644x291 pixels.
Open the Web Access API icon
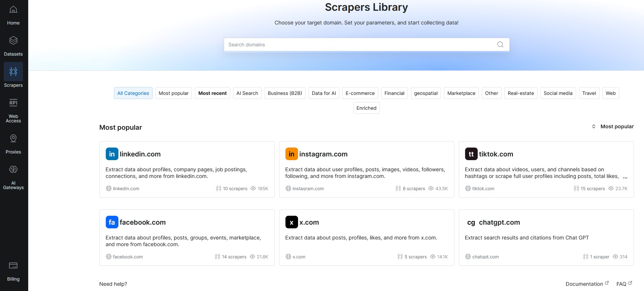click(x=13, y=103)
